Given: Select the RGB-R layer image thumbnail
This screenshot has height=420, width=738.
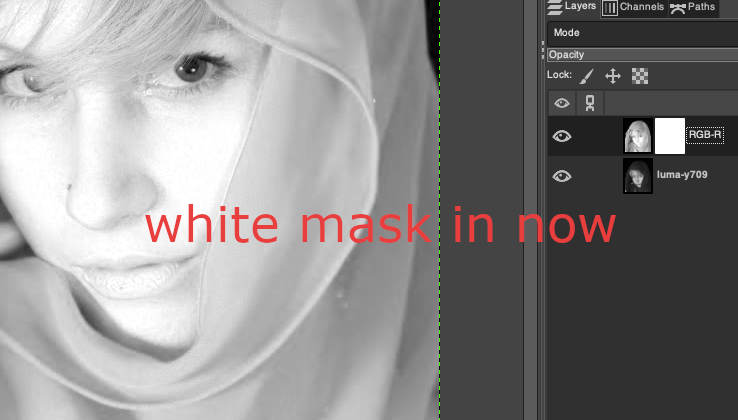Looking at the screenshot, I should pos(637,136).
